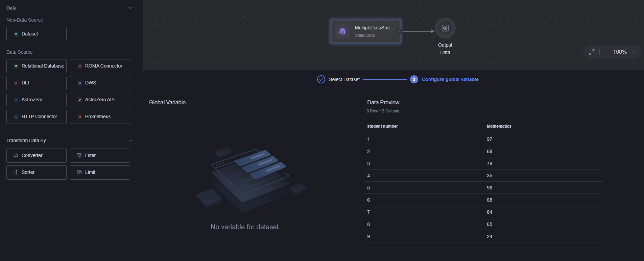The height and width of the screenshot is (261, 644).
Task: Add a ROMA Connector source
Action: point(100,66)
